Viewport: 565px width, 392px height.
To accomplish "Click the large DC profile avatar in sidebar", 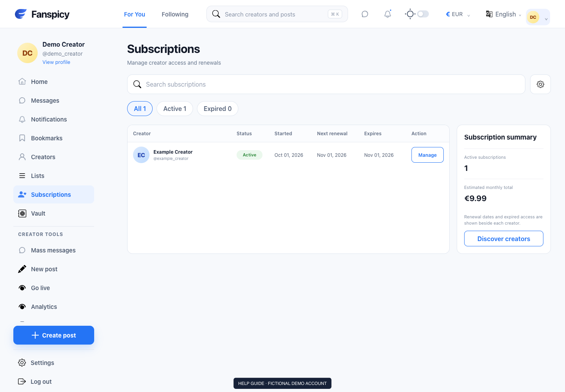I will [x=27, y=53].
